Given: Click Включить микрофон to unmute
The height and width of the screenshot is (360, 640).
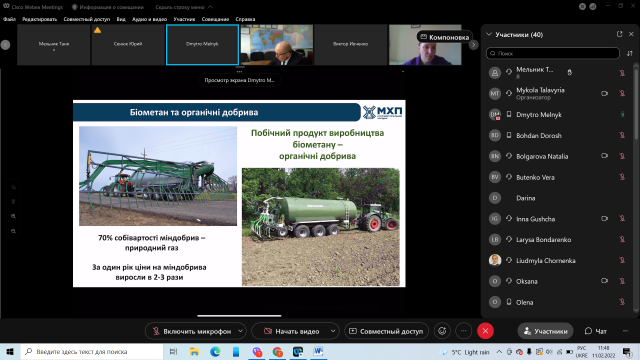Looking at the screenshot, I should 191,331.
